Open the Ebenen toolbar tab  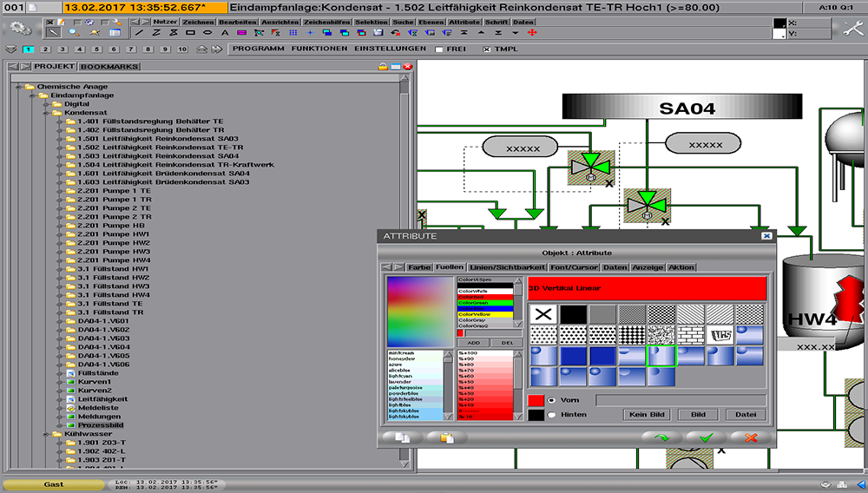[431, 22]
